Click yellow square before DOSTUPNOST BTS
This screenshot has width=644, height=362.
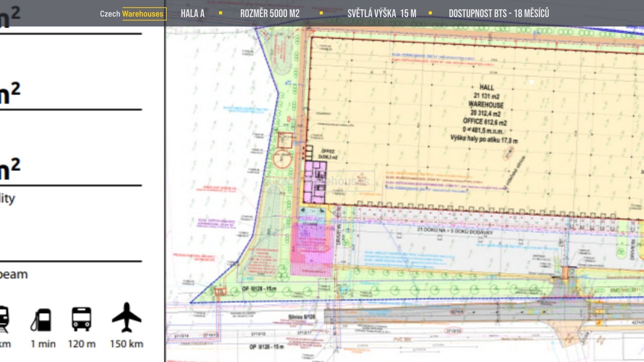[430, 13]
